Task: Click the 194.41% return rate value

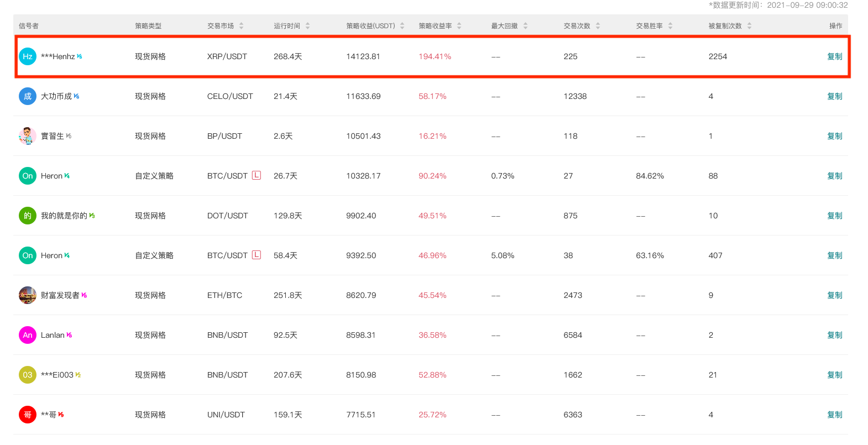Action: [435, 56]
